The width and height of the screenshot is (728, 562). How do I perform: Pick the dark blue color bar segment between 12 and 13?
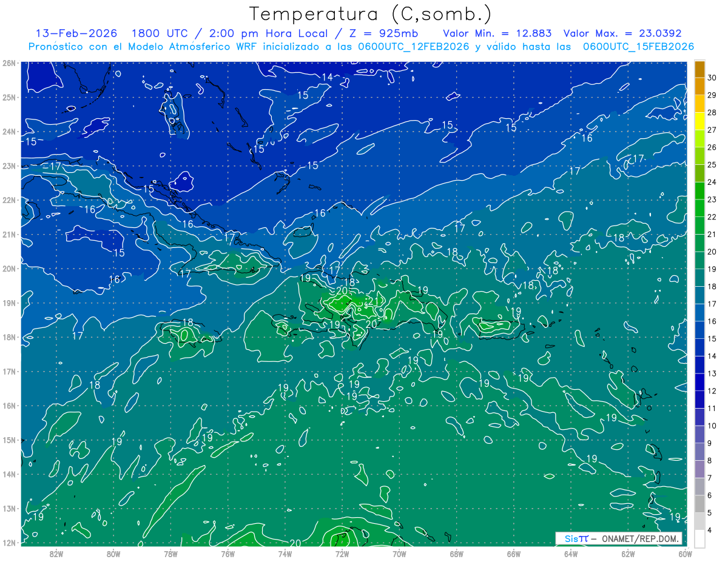[699, 382]
